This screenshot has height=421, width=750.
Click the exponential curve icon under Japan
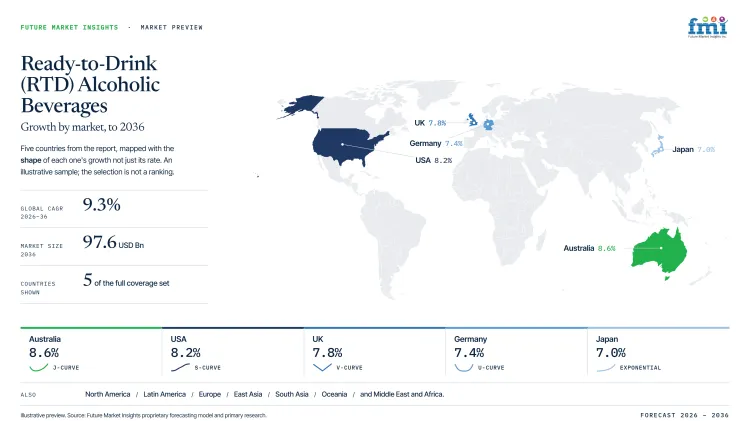[606, 367]
